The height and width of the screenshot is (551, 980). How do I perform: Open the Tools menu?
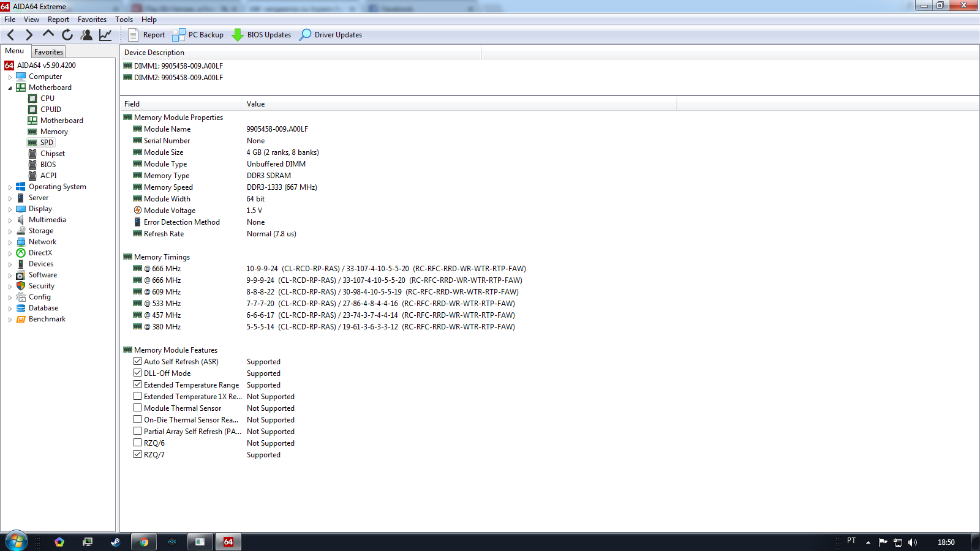pyautogui.click(x=124, y=20)
